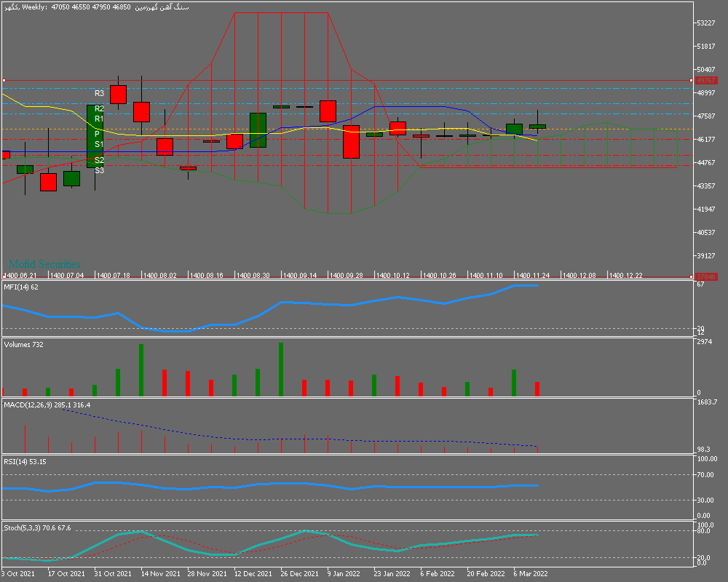
Task: Click the 2974 volume scale maximum
Action: 704,342
